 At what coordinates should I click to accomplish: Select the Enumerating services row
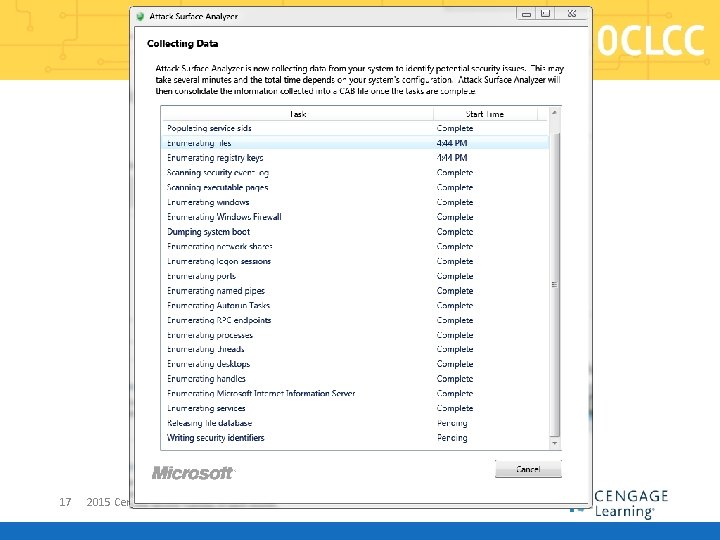point(355,408)
